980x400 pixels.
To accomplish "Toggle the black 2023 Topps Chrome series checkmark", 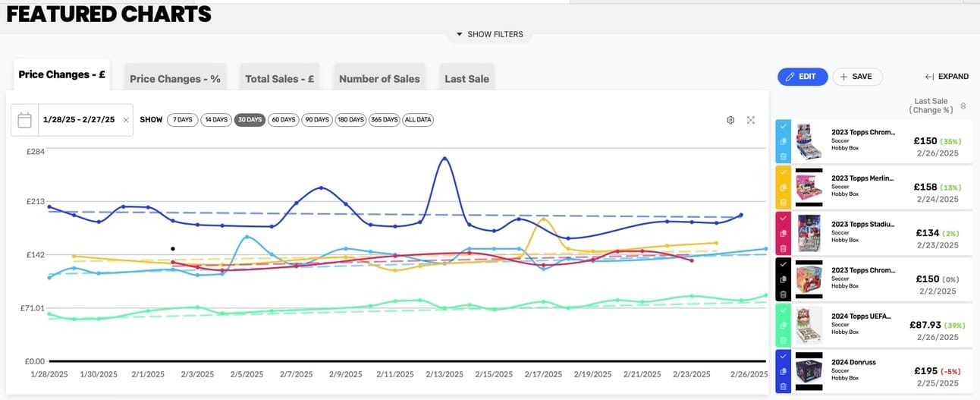I will coord(783,264).
